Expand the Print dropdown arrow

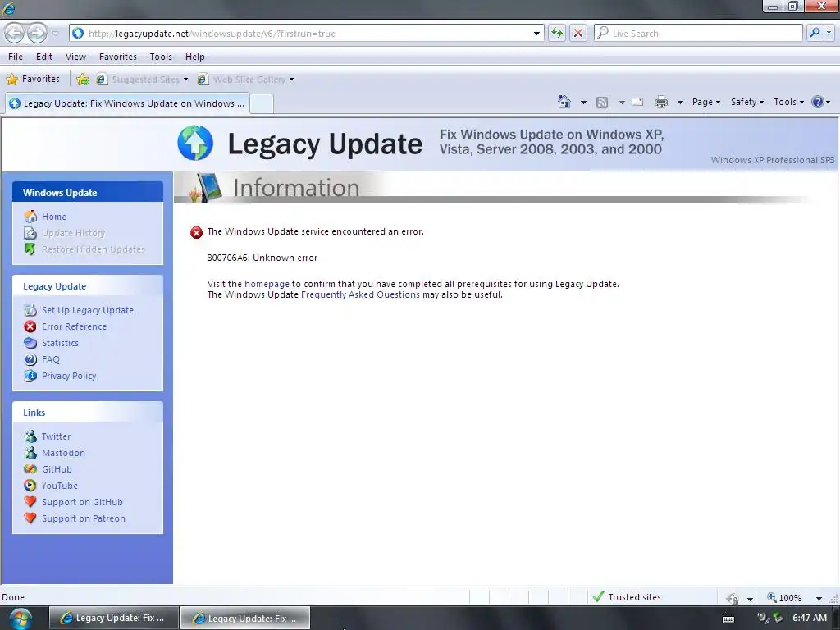(680, 103)
